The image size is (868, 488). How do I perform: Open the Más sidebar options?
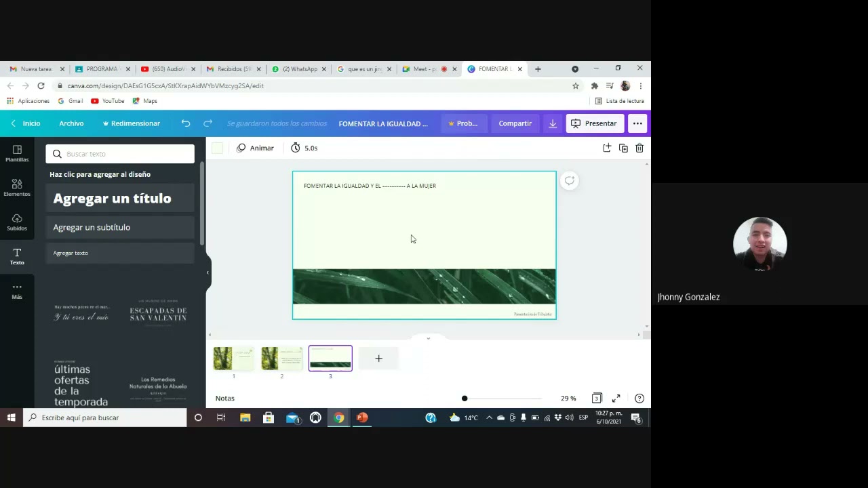tap(17, 291)
